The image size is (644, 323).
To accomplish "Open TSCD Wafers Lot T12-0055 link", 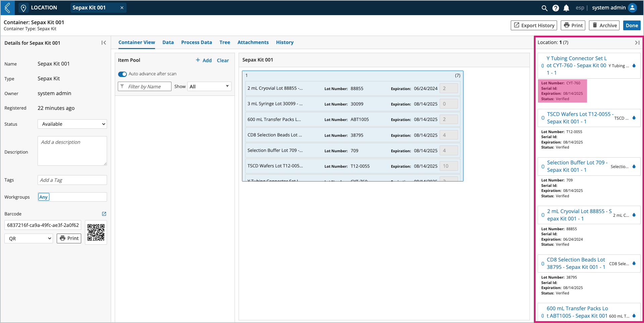I will click(580, 118).
